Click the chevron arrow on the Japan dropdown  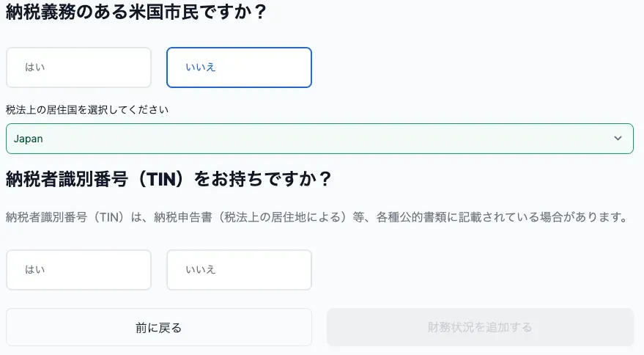pos(618,139)
